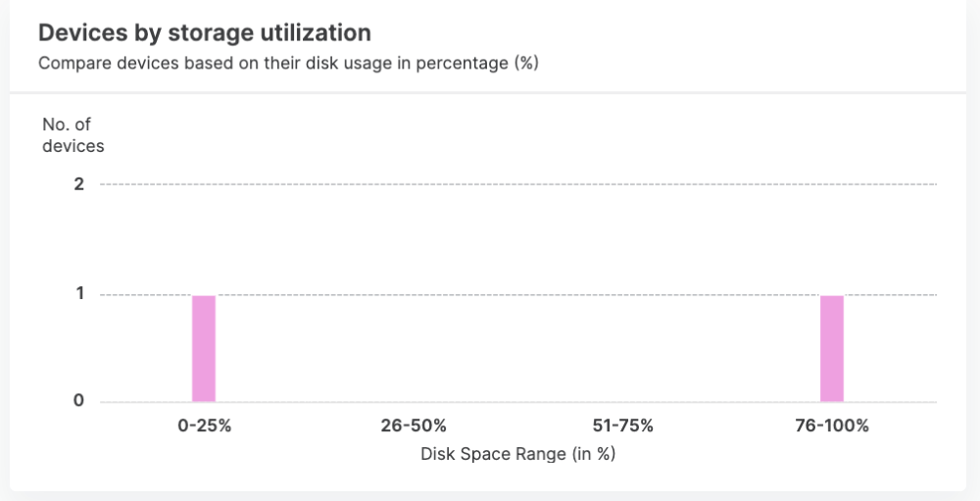Image resolution: width=980 pixels, height=501 pixels.
Task: Click the "51-75%" x-axis label
Action: [x=622, y=426]
